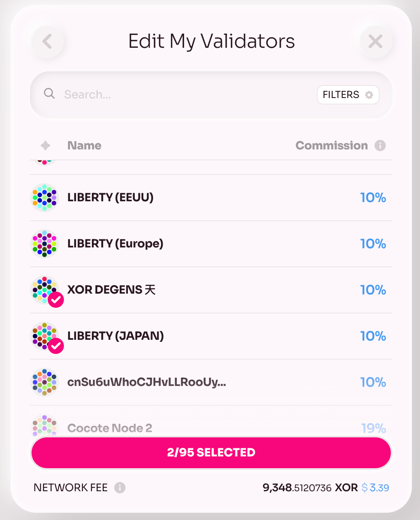Click the Commission info icon
Image resolution: width=420 pixels, height=520 pixels.
[380, 145]
